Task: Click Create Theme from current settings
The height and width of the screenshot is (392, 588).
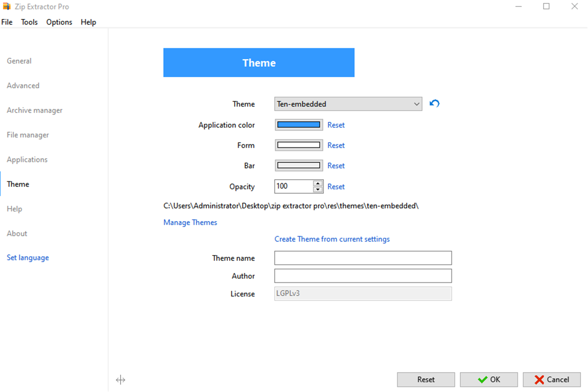Action: click(332, 239)
